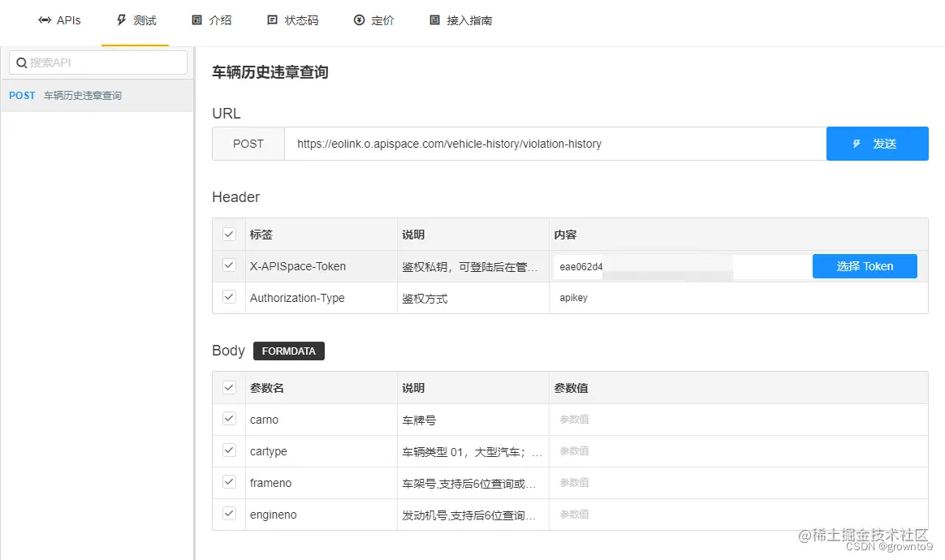Send the request with 发送 button
This screenshot has height=560, width=945.
click(878, 144)
